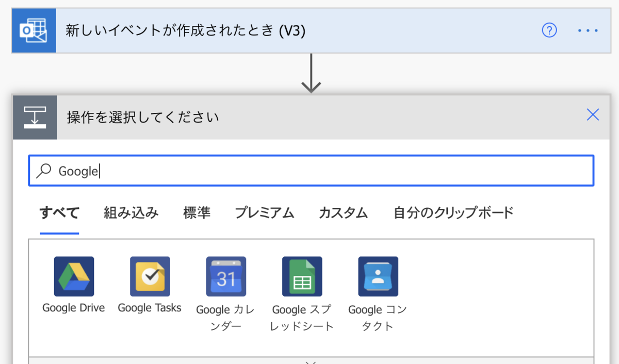Select the Google Drive connector icon

(x=74, y=276)
